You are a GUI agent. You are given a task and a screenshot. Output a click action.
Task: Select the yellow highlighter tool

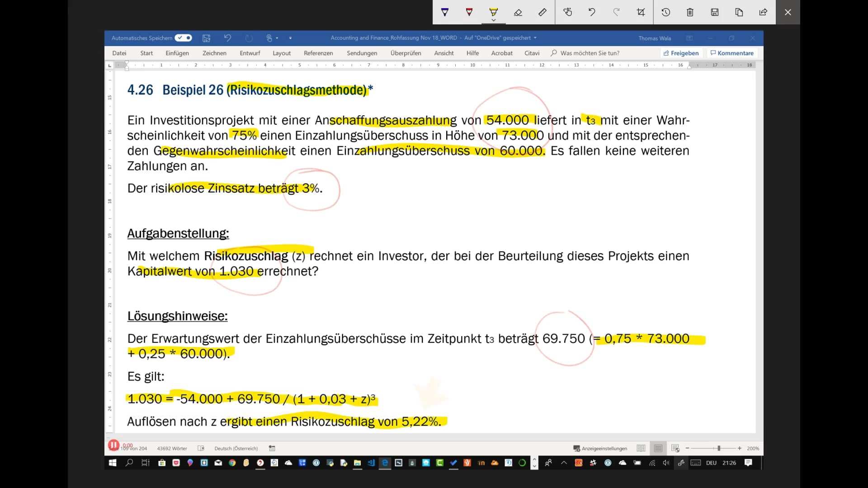tap(493, 12)
